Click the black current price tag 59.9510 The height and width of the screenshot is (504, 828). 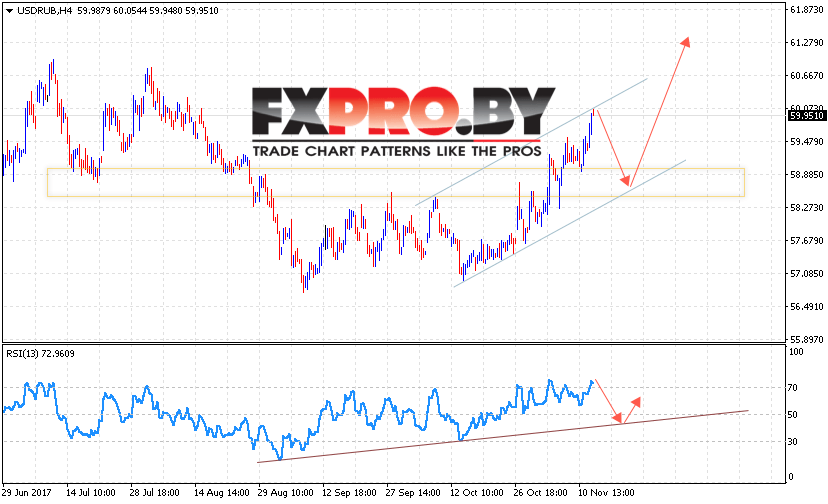[x=806, y=115]
